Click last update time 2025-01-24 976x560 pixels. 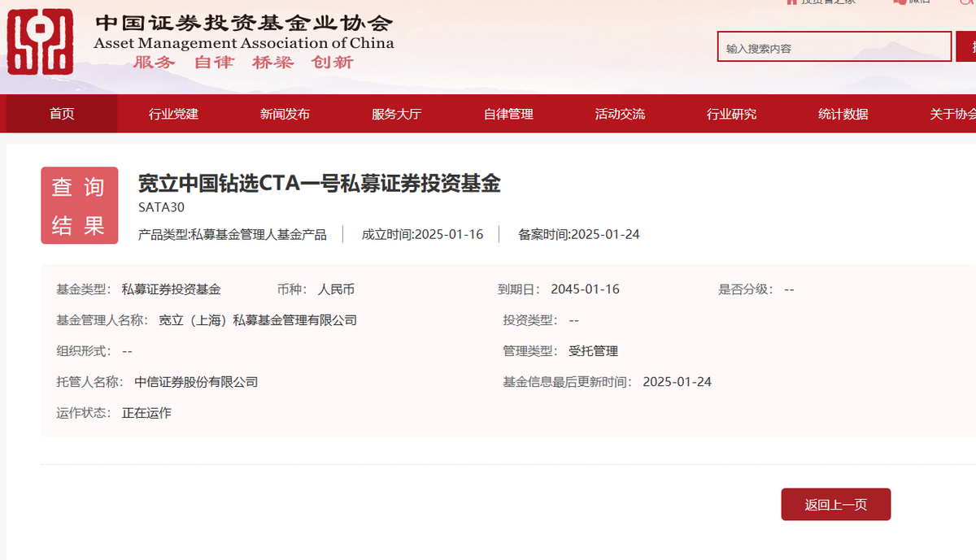coord(677,382)
